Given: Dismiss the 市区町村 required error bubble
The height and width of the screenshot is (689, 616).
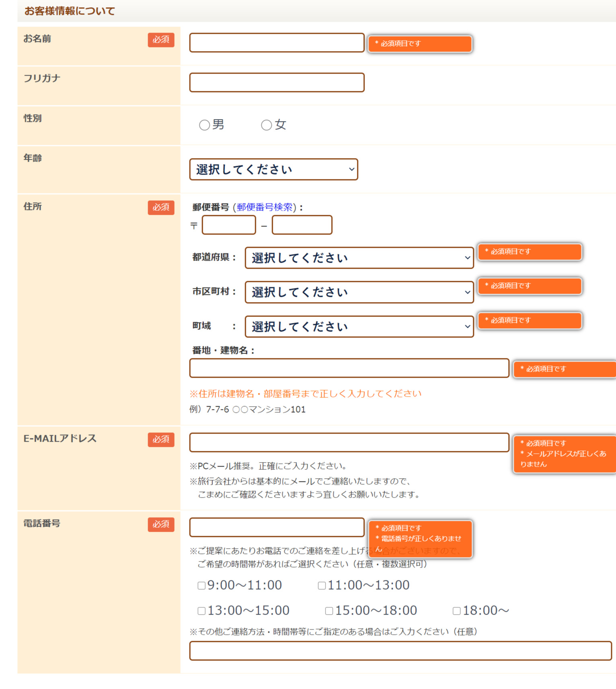Looking at the screenshot, I should pos(530,286).
